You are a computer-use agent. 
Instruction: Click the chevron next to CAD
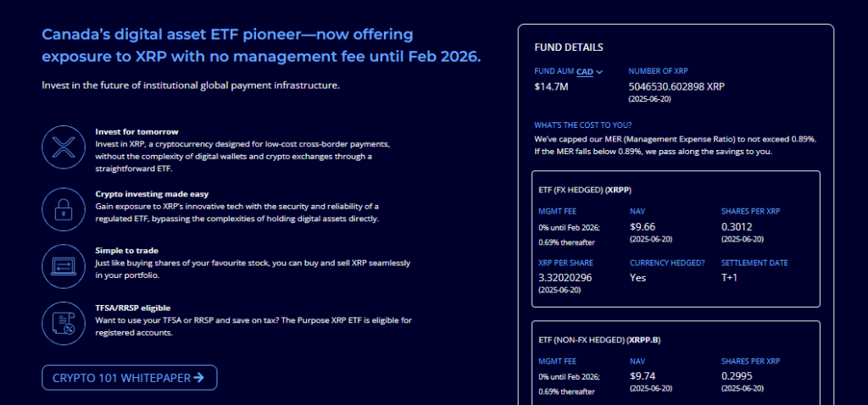point(599,71)
